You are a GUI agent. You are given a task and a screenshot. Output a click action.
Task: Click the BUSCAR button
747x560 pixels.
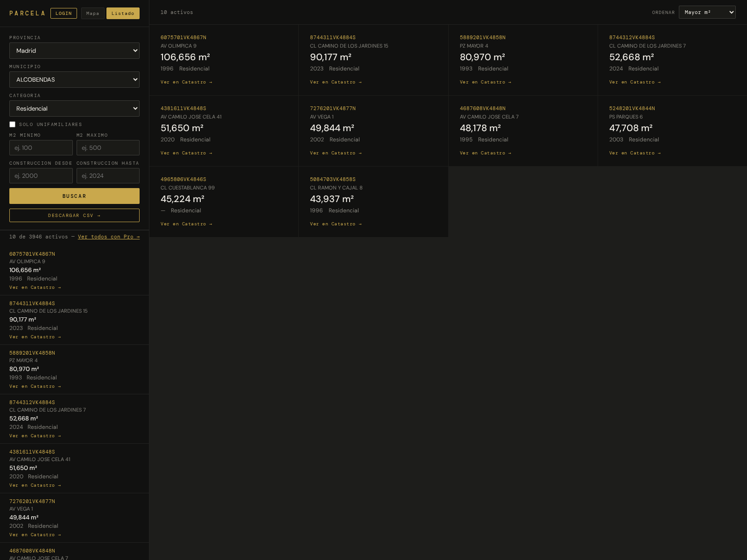[x=74, y=196]
